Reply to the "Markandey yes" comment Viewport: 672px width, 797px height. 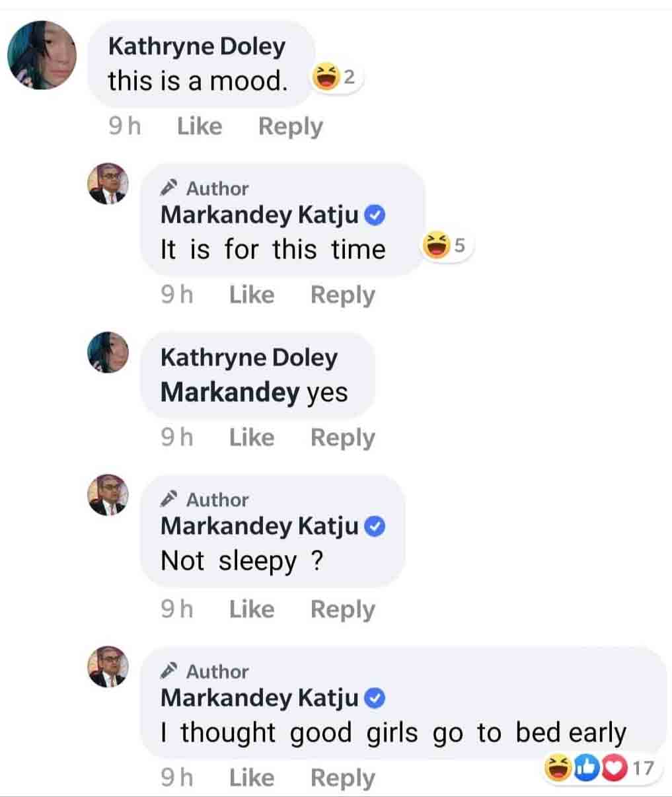tap(342, 437)
